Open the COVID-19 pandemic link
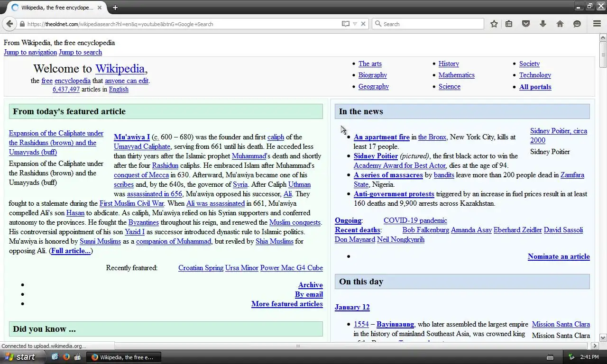607x364 pixels. (415, 220)
